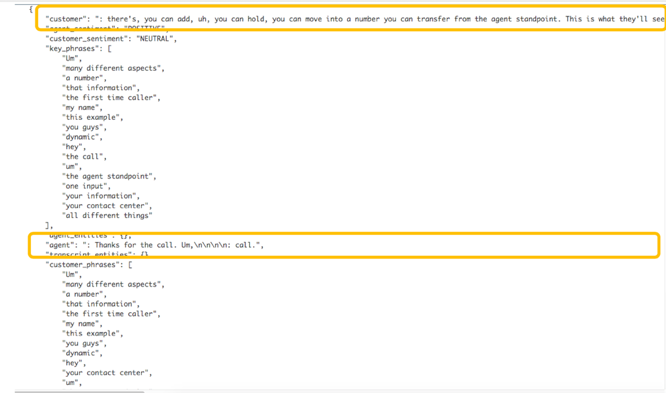
Task: Click "Um" in the customer_phrases list
Action: [72, 274]
